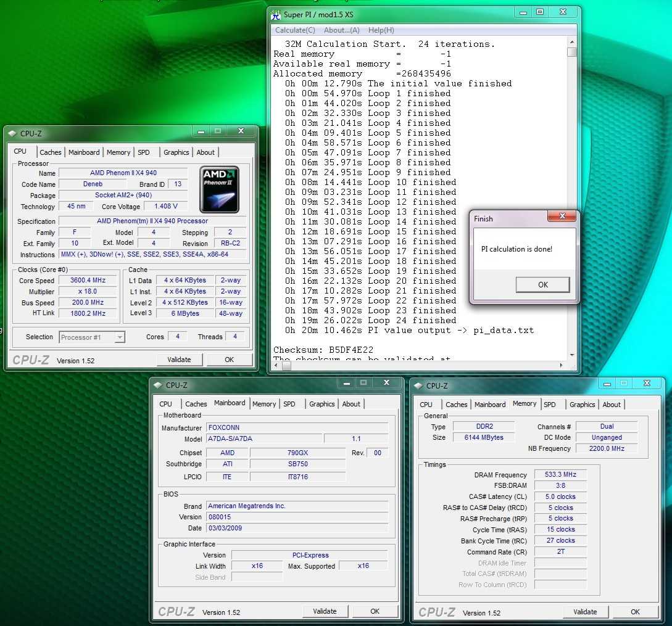
Task: Click the AMD Phenom II processor logo
Action: click(x=219, y=190)
